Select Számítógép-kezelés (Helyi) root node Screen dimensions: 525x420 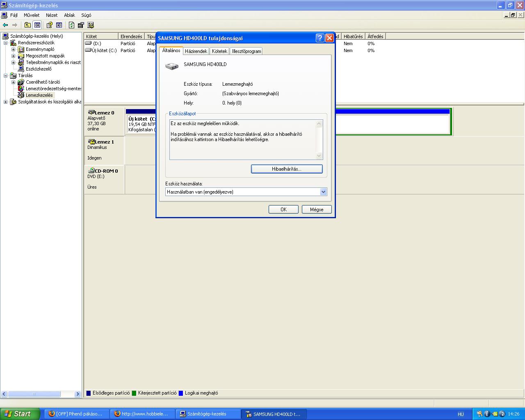[x=37, y=36]
